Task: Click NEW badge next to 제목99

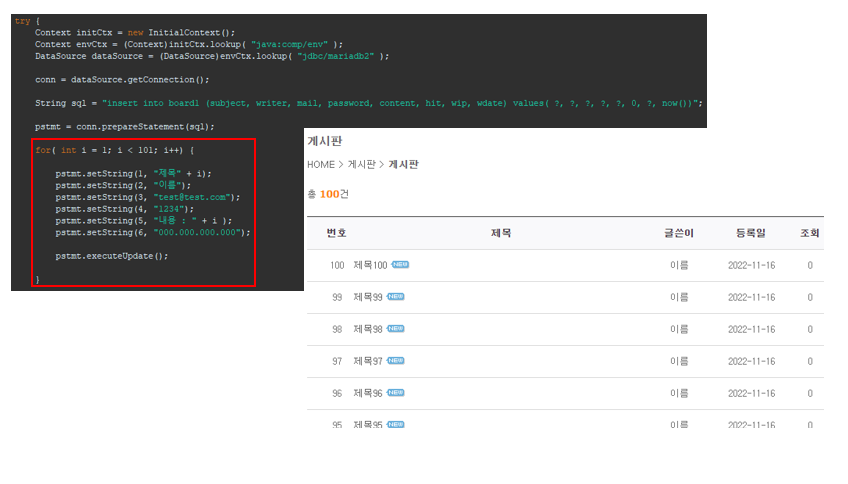Action: [395, 296]
